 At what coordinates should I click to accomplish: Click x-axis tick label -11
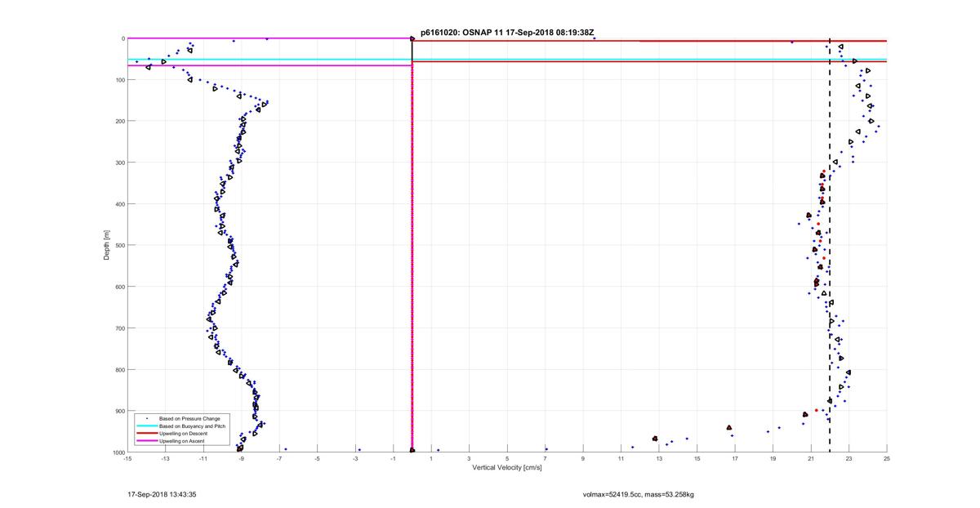click(203, 458)
